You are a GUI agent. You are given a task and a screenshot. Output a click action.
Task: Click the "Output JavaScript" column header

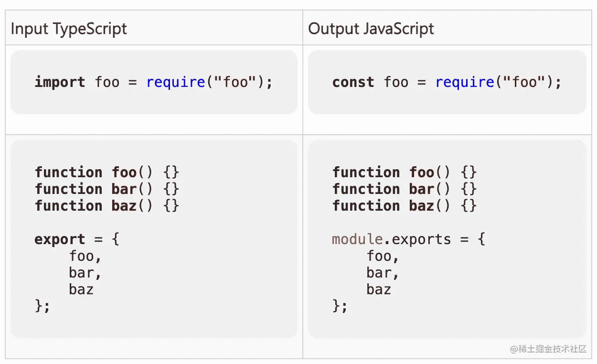[x=371, y=29]
